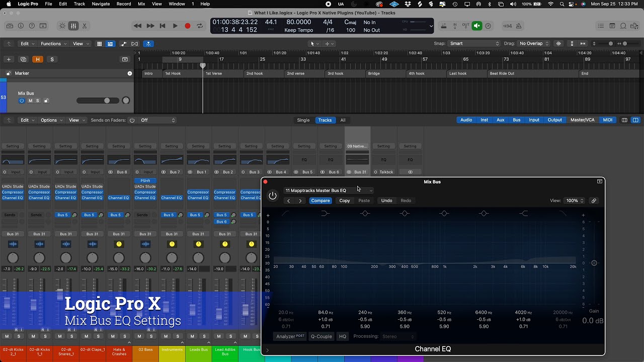644x362 pixels.
Task: Switch the mixer to All view
Action: point(343,120)
